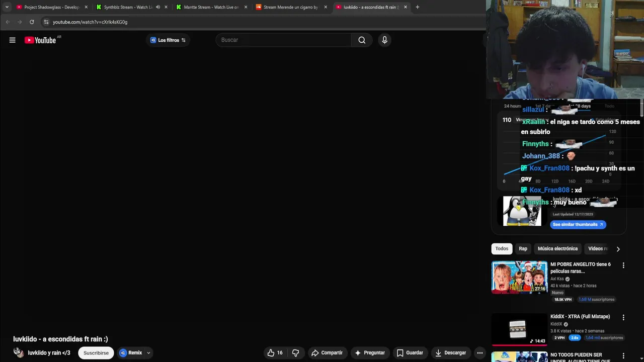Image resolution: width=644 pixels, height=362 pixels.
Task: Close the Stream Merende un cigarro tab
Action: click(326, 7)
